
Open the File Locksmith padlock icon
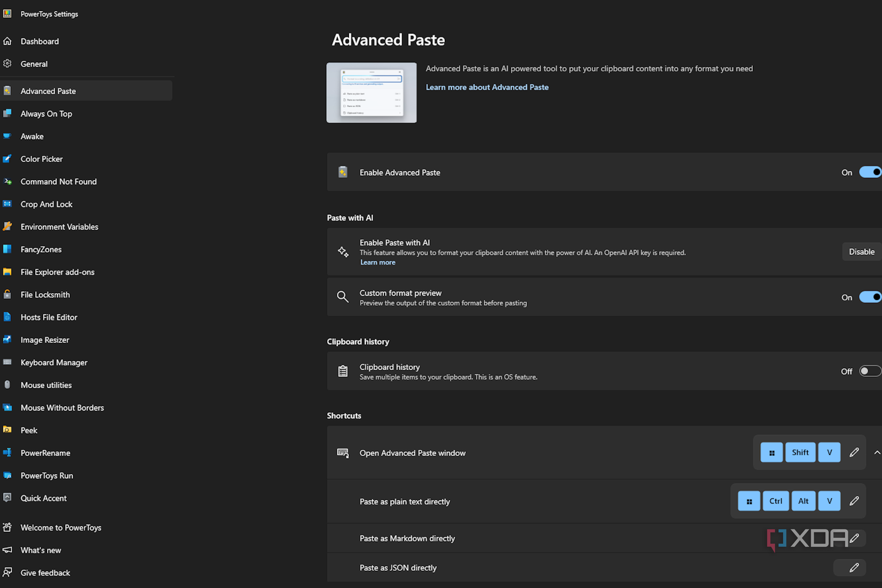[7, 295]
